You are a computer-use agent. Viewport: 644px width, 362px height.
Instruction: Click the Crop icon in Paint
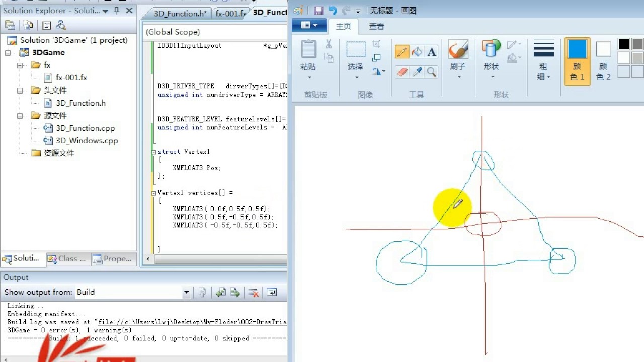[x=376, y=44]
